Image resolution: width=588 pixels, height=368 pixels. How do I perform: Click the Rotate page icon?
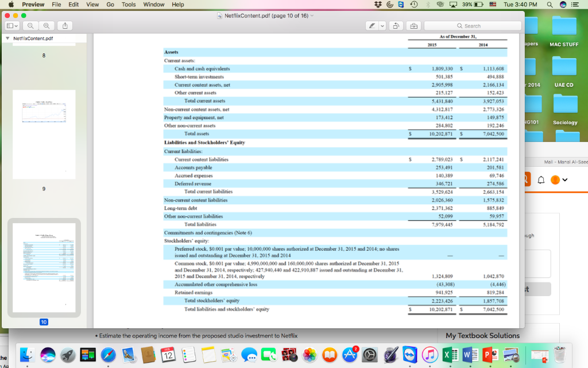pyautogui.click(x=396, y=26)
